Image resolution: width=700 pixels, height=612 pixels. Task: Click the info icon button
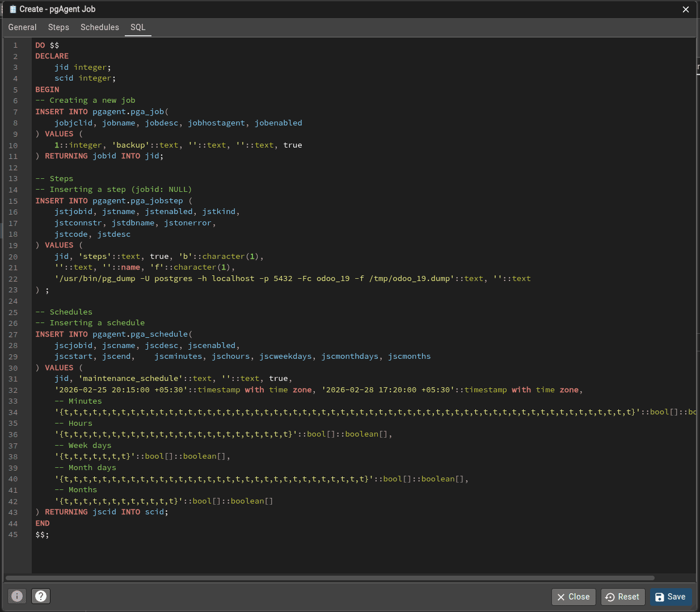(17, 596)
